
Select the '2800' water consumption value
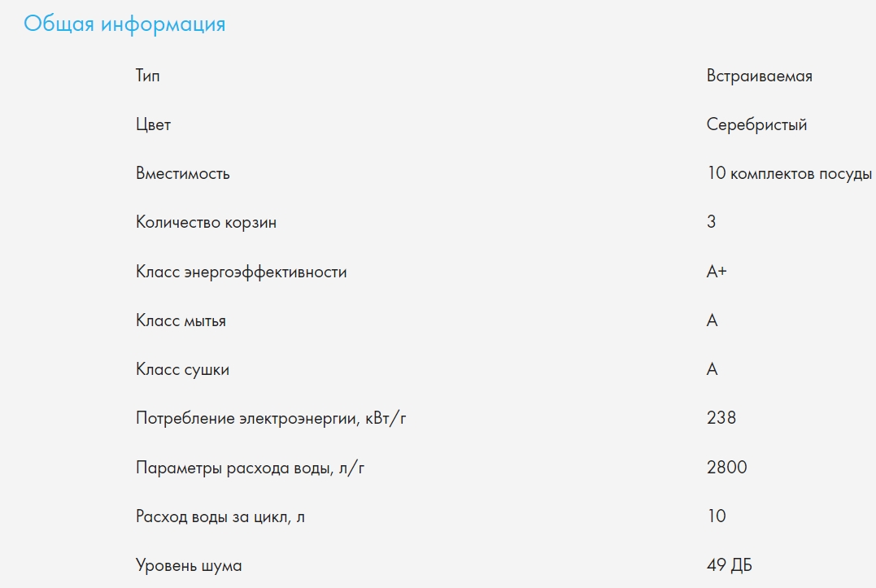(727, 468)
